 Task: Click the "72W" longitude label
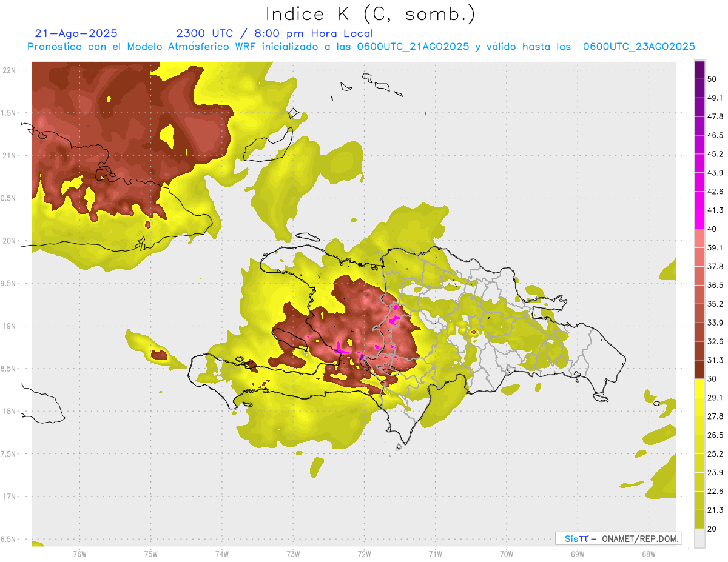pos(364,554)
